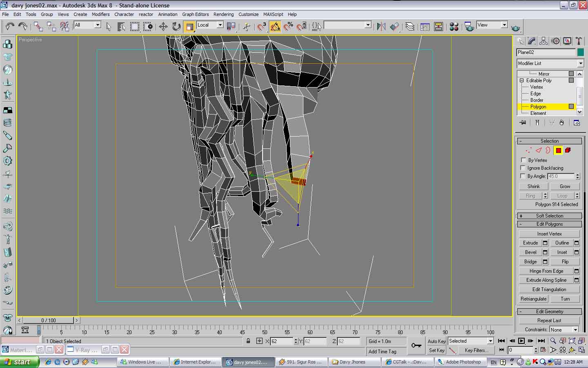Open the Curve Editor from the toolbar
Image resolution: width=588 pixels, height=368 pixels.
425,27
